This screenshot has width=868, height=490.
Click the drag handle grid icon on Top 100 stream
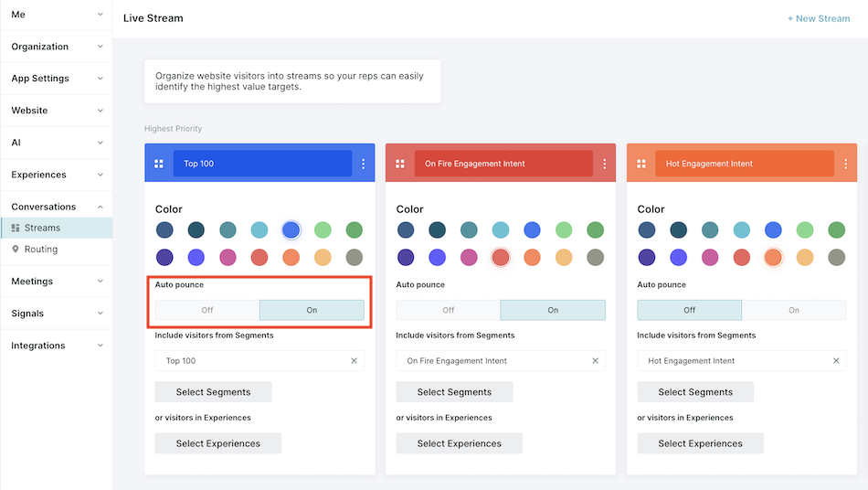[x=159, y=164]
